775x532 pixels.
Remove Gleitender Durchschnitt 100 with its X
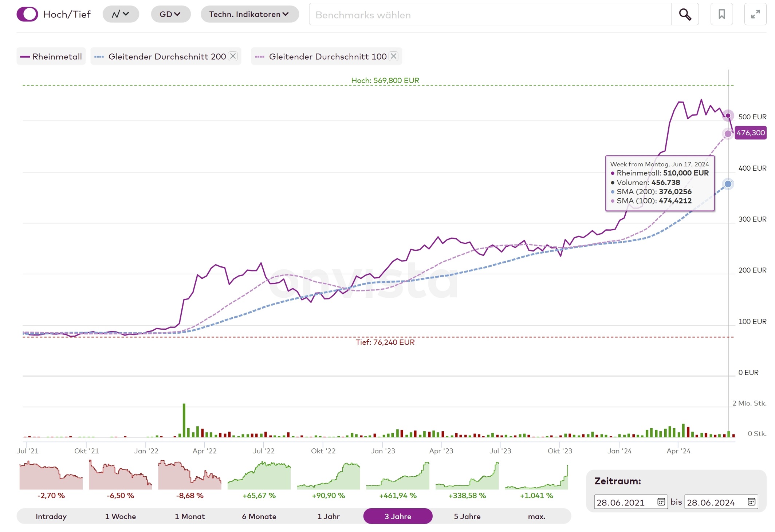(393, 56)
